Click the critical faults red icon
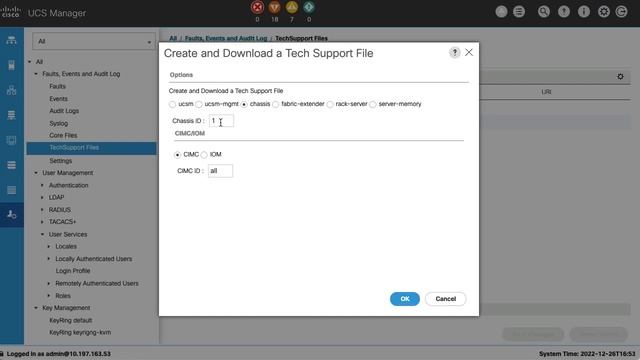This screenshot has width=640, height=360. [257, 7]
